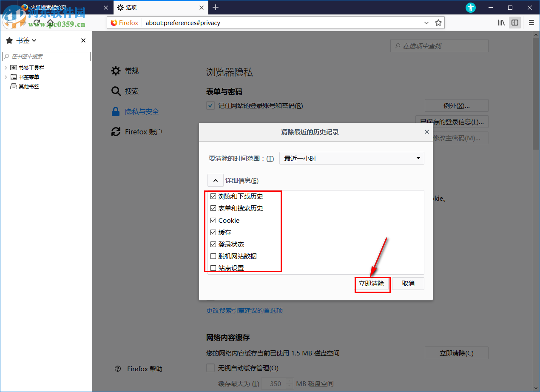
Task: Click the page reload icon
Action: pos(37,23)
